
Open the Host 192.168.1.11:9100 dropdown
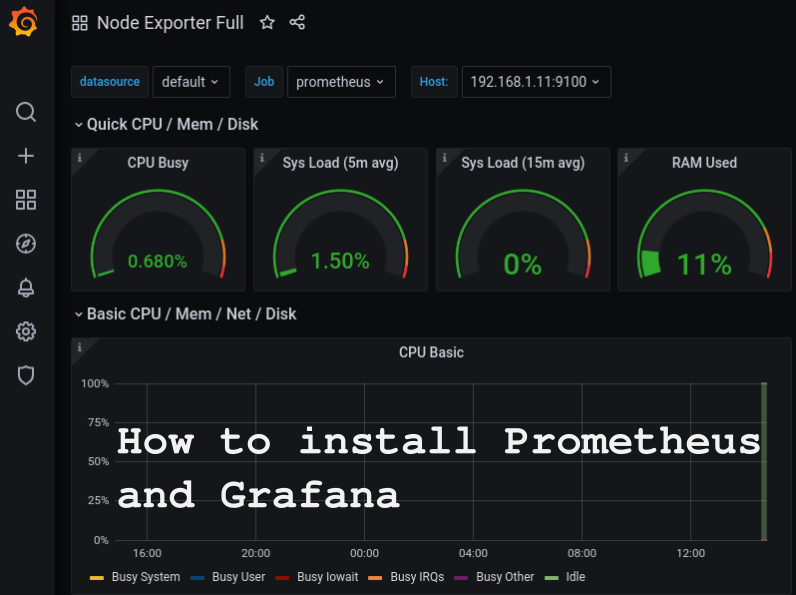[x=536, y=82]
